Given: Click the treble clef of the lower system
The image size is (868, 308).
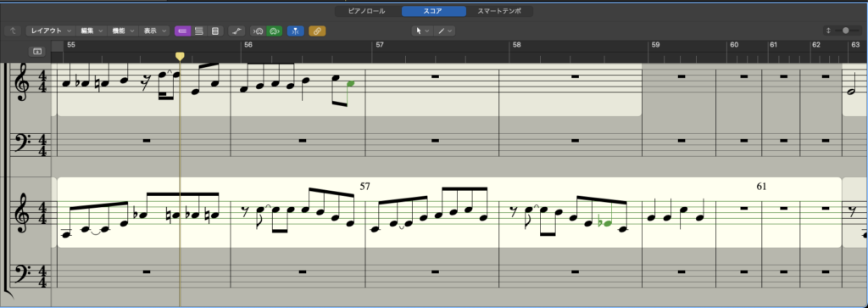Looking at the screenshot, I should pyautogui.click(x=21, y=214).
